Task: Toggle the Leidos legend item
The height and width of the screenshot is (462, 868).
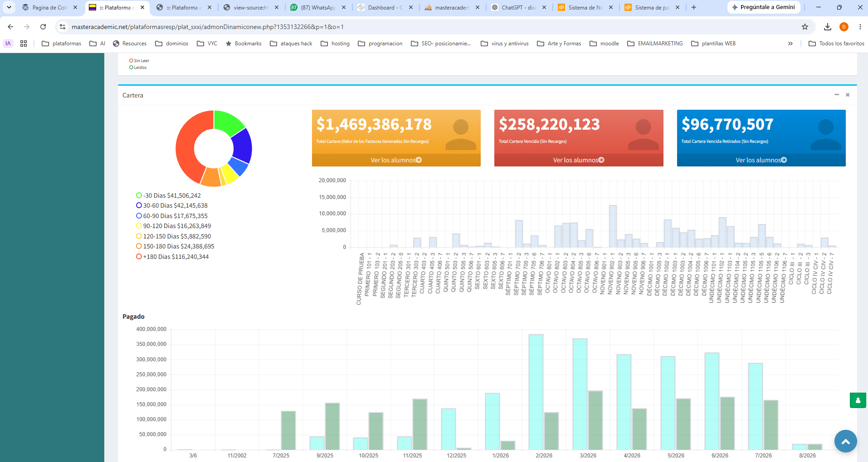Action: pyautogui.click(x=138, y=67)
